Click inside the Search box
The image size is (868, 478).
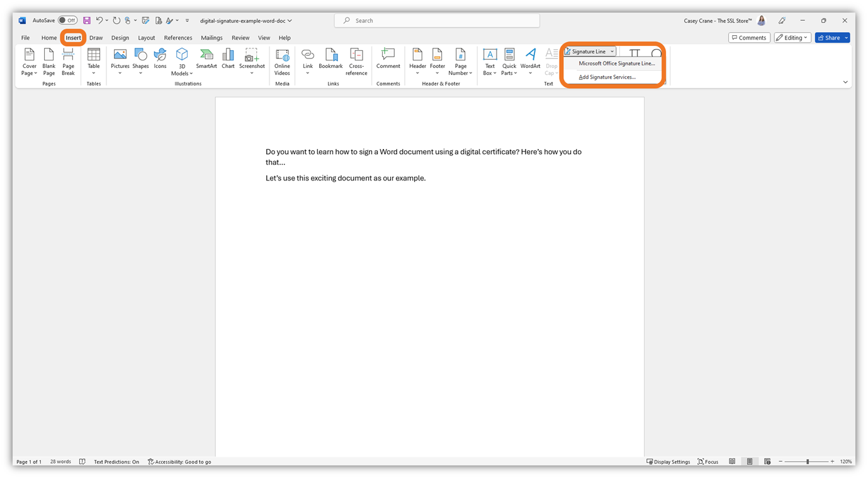tap(436, 20)
